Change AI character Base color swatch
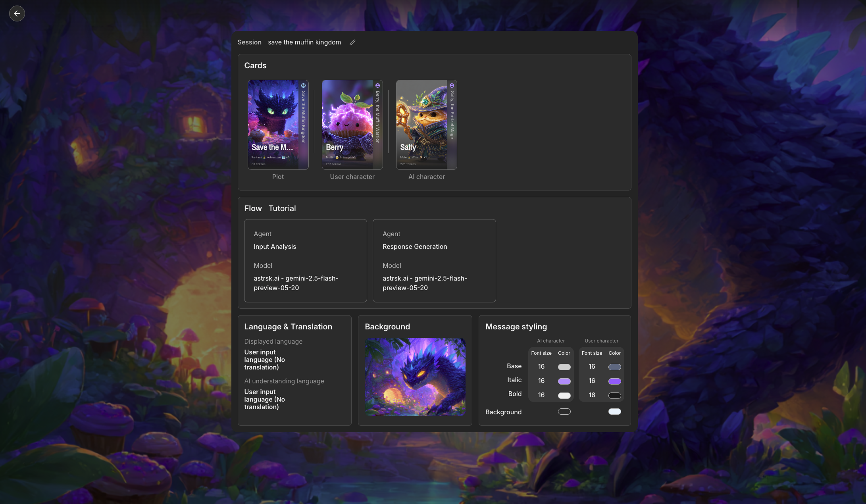866x504 pixels. tap(564, 367)
